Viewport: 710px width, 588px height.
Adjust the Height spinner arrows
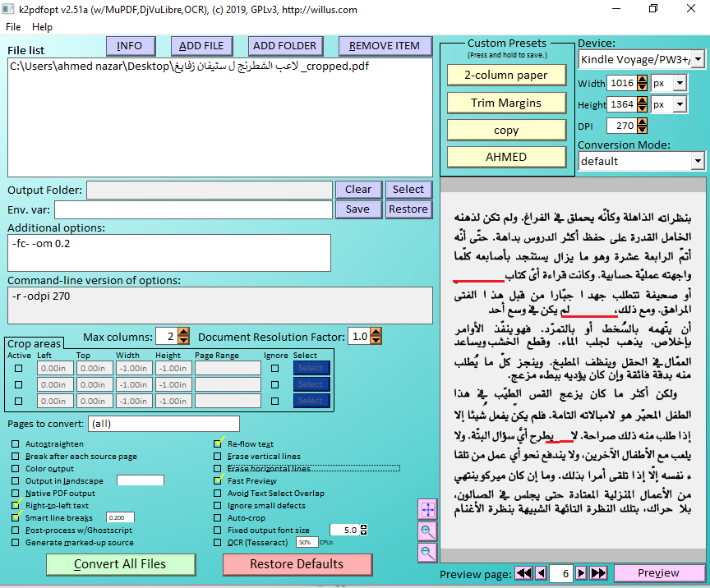(642, 104)
